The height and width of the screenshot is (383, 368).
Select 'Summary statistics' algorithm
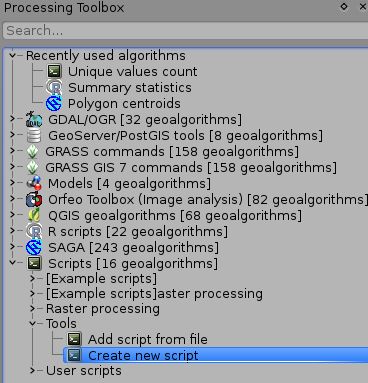[x=130, y=88]
